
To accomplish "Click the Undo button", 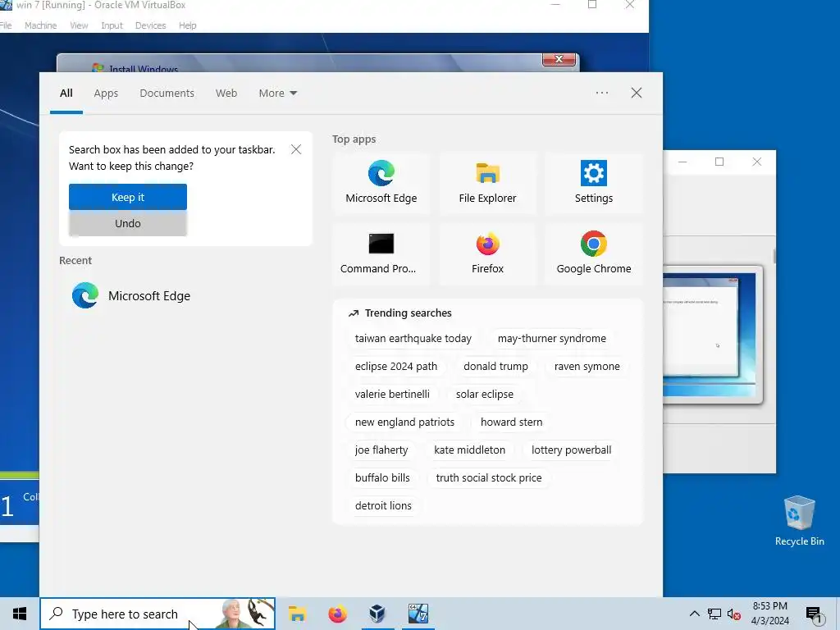I will point(127,223).
